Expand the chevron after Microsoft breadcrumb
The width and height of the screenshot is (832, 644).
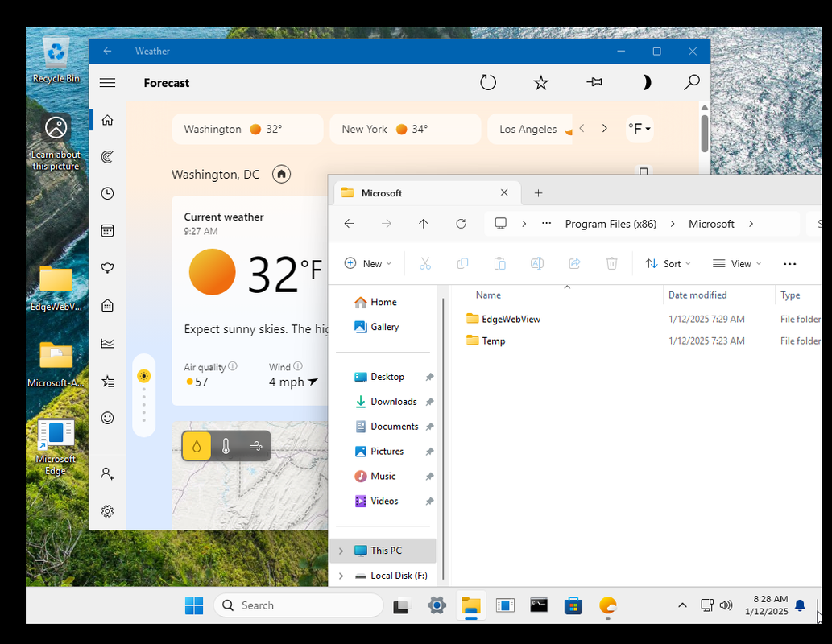(751, 224)
